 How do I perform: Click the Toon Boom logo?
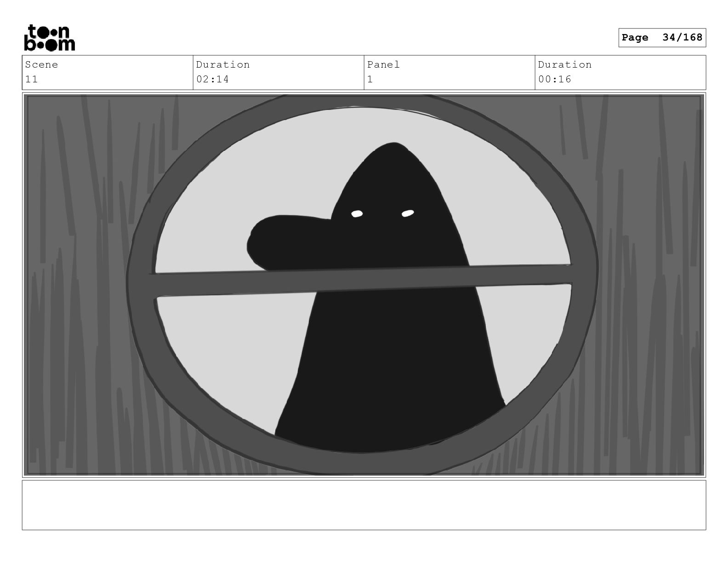pyautogui.click(x=49, y=37)
